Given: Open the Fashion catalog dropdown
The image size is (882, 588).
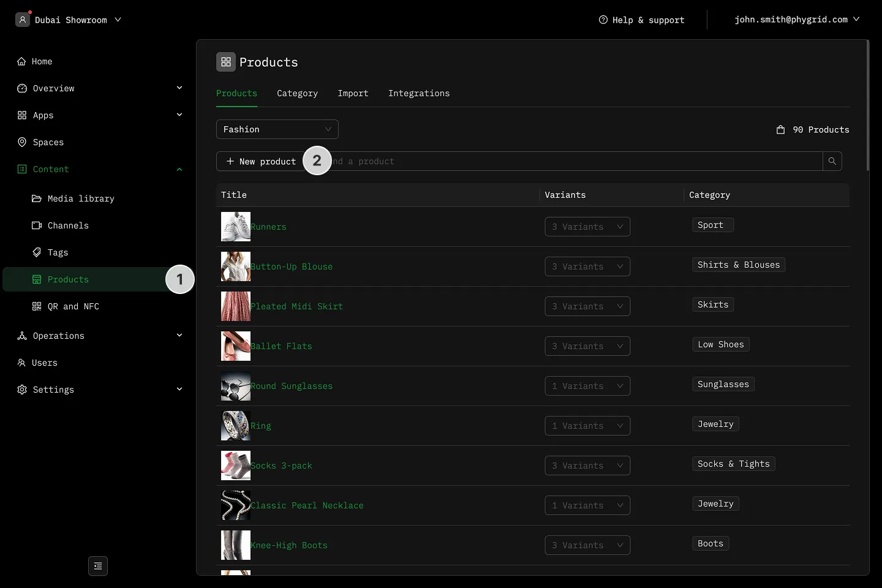Looking at the screenshot, I should [x=277, y=129].
